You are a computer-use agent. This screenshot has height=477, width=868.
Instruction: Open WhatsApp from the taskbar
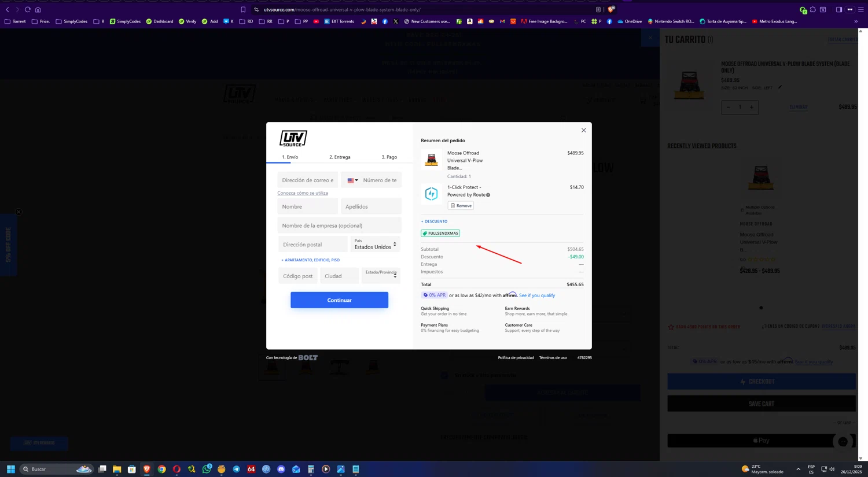pyautogui.click(x=207, y=469)
